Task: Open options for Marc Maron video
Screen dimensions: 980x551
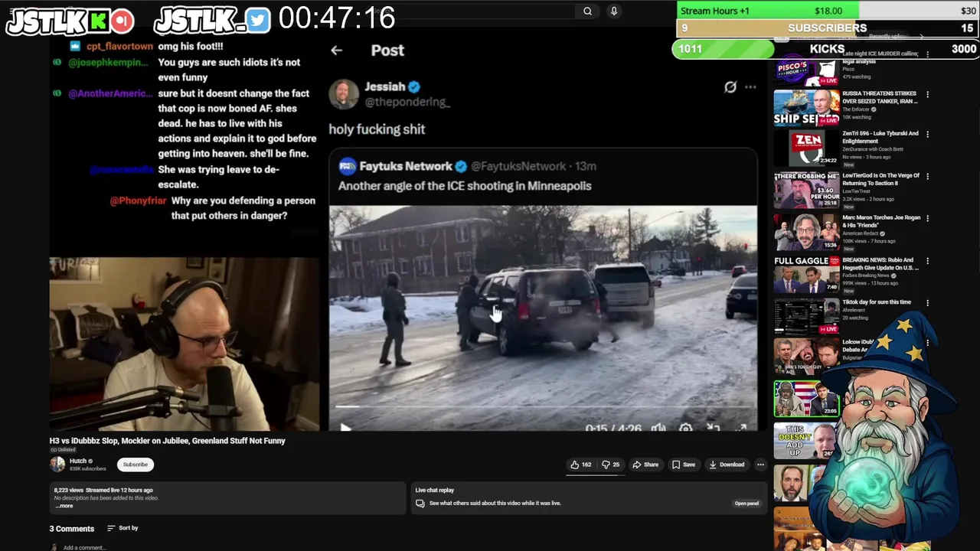Action: point(927,219)
